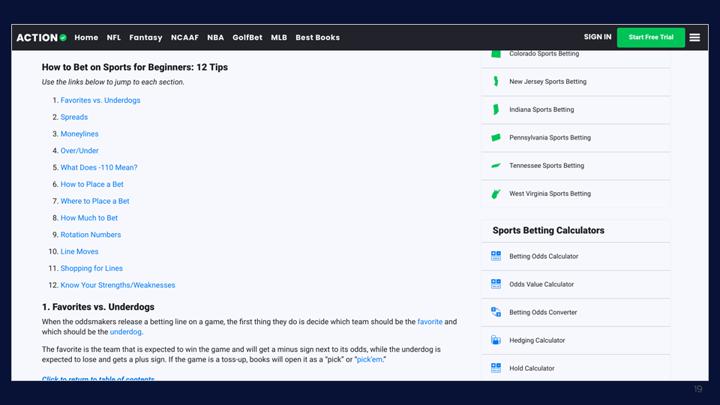Jump to How Much to Bet

point(89,218)
